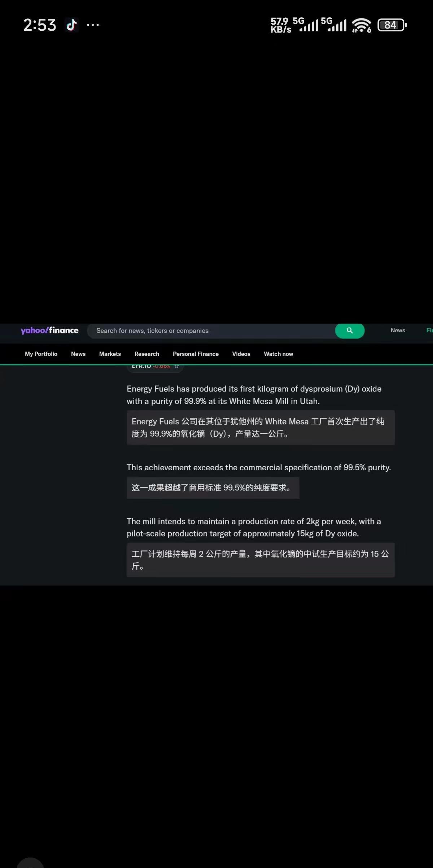Select the Markets navigation item
The height and width of the screenshot is (868, 433).
click(110, 354)
